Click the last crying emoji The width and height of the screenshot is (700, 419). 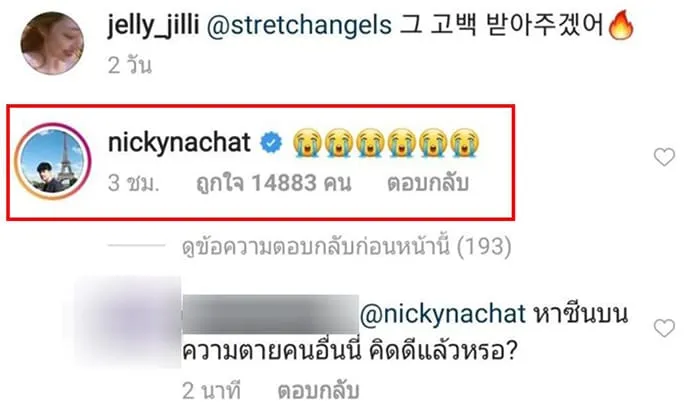[x=465, y=143]
